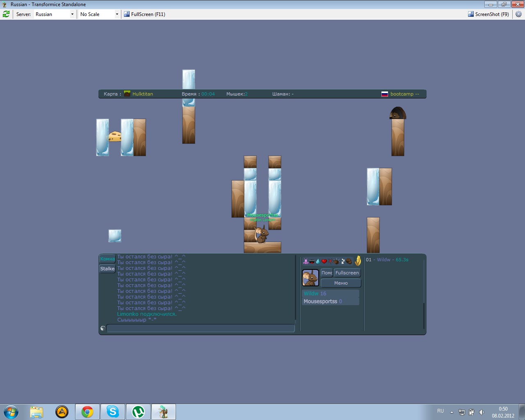Open Google Chrome from the taskbar
Screen dimensions: 525x420
(87, 412)
